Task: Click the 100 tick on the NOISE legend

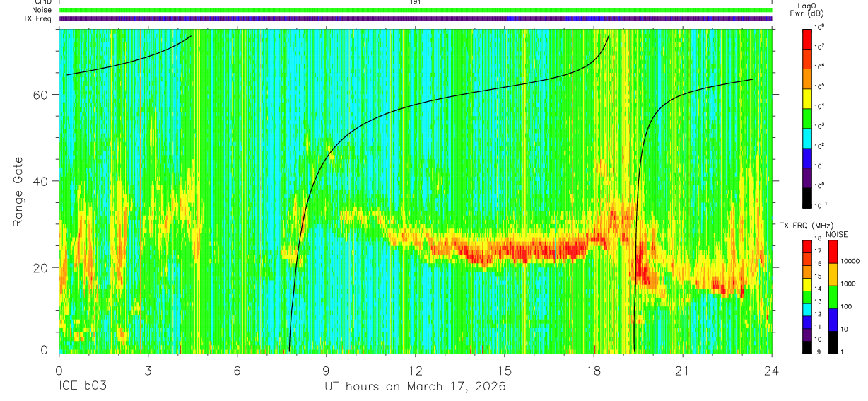Action: pyautogui.click(x=847, y=307)
